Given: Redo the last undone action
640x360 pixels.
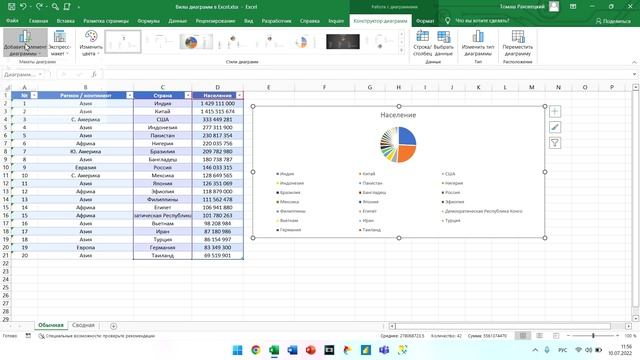Looking at the screenshot, I should [39, 7].
